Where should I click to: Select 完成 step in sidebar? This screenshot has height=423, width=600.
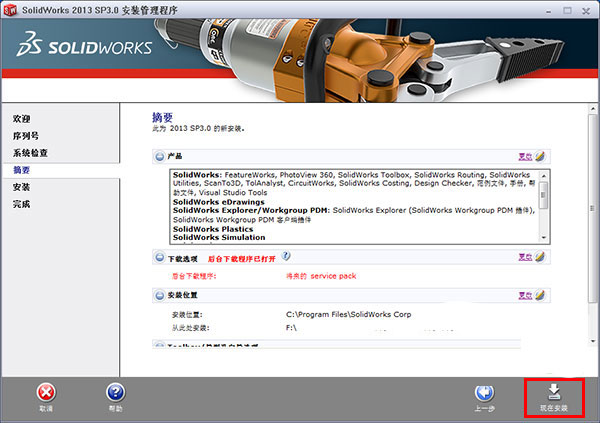pyautogui.click(x=21, y=204)
